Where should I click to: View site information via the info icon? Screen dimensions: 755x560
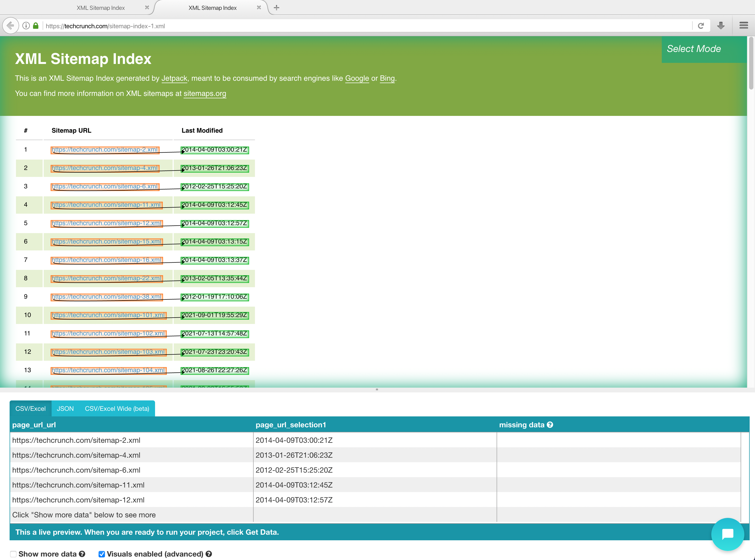click(x=26, y=26)
